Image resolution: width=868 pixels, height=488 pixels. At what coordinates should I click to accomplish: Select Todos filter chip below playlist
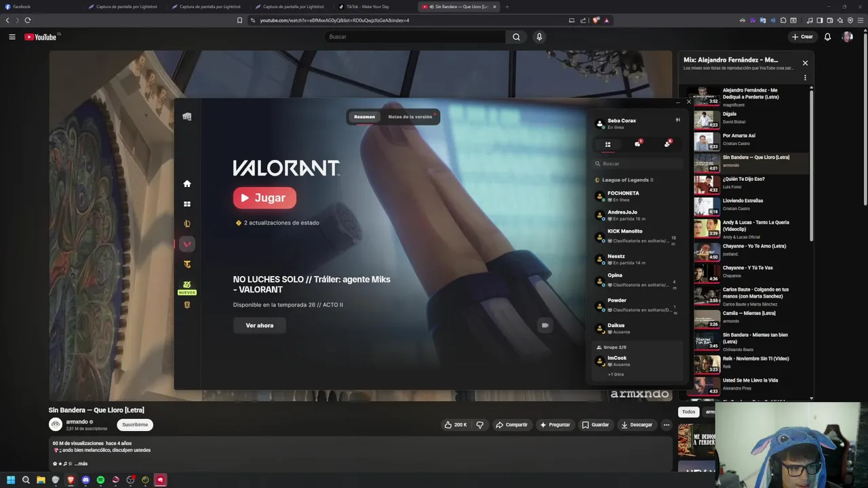tap(688, 412)
